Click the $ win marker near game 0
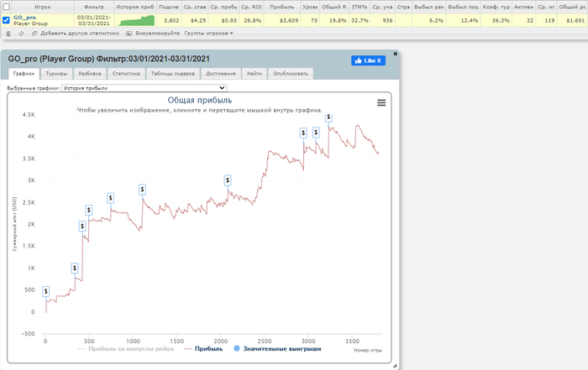Viewport: 588px width, 370px height. 45,291
